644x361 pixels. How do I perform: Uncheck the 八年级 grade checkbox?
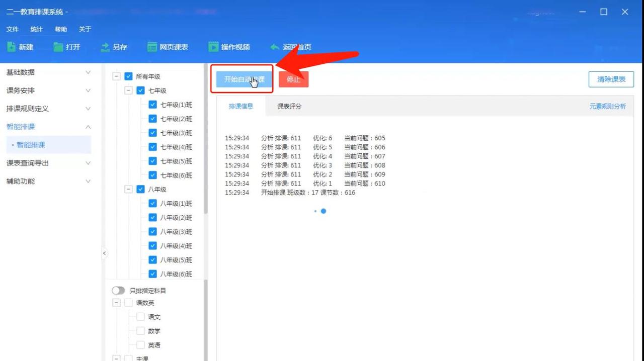tap(140, 190)
